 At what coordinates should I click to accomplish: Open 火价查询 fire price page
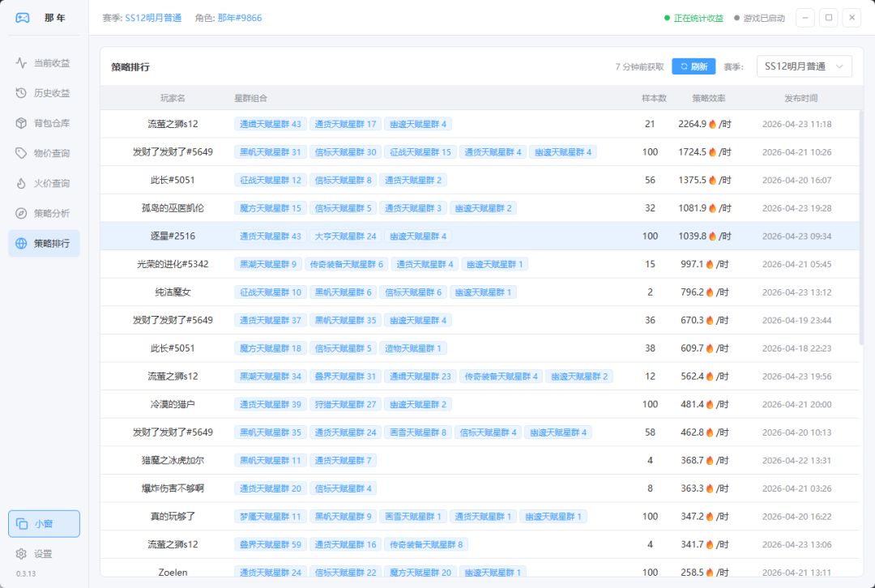pos(44,183)
